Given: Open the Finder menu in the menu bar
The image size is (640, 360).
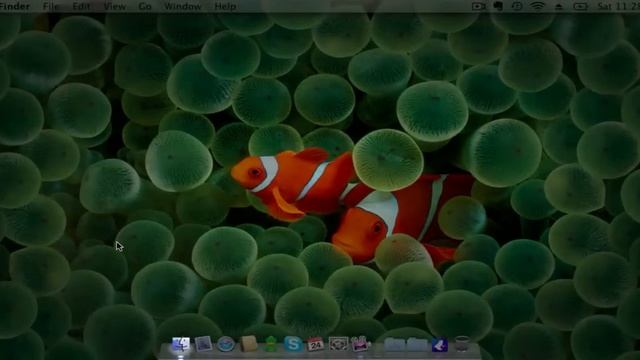Looking at the screenshot, I should click(x=15, y=6).
